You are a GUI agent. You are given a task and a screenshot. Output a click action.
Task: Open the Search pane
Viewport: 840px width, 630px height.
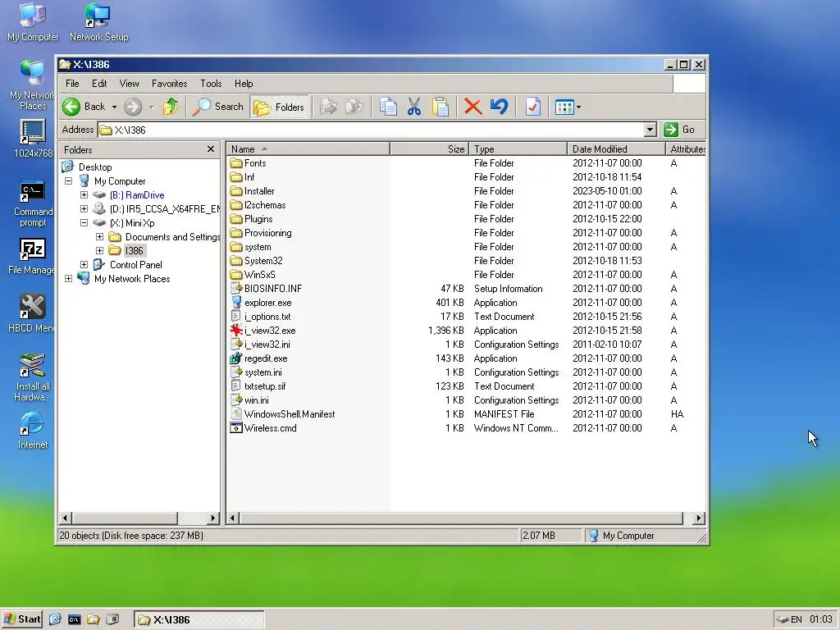pyautogui.click(x=217, y=107)
